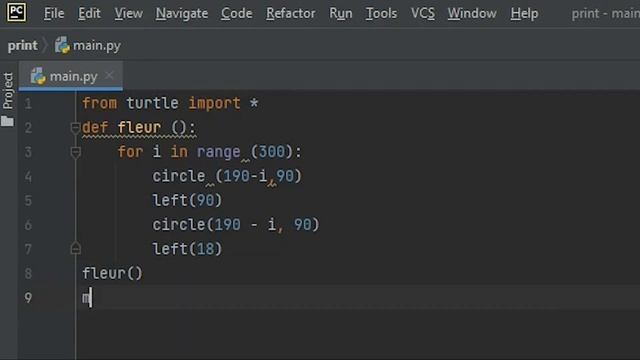Click 'left(18)' on line 7

pyautogui.click(x=187, y=249)
